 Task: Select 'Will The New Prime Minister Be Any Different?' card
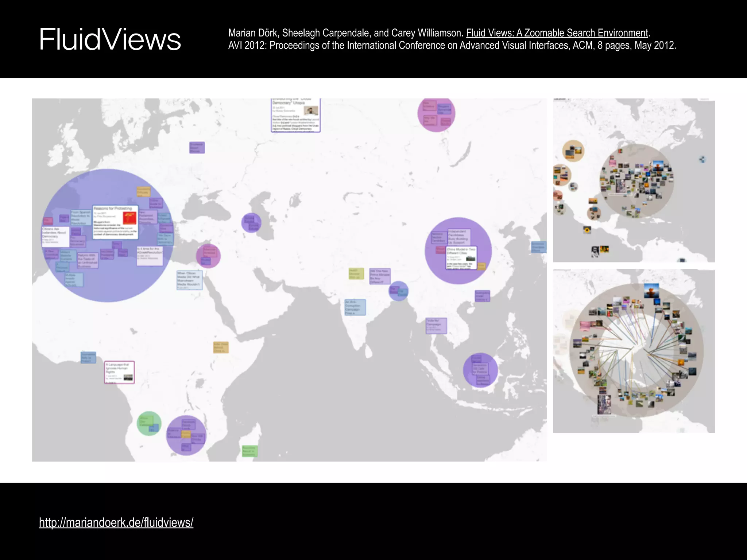click(x=380, y=276)
